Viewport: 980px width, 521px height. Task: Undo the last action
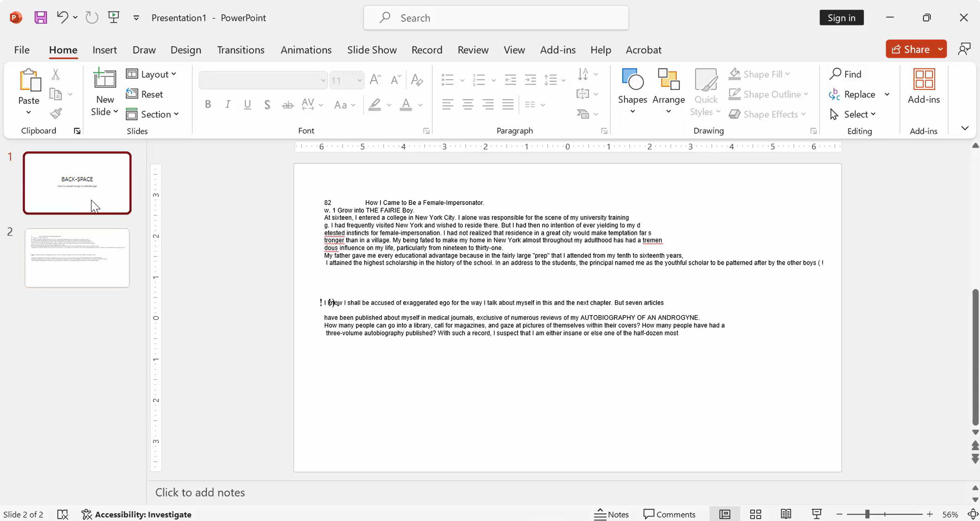pyautogui.click(x=62, y=18)
